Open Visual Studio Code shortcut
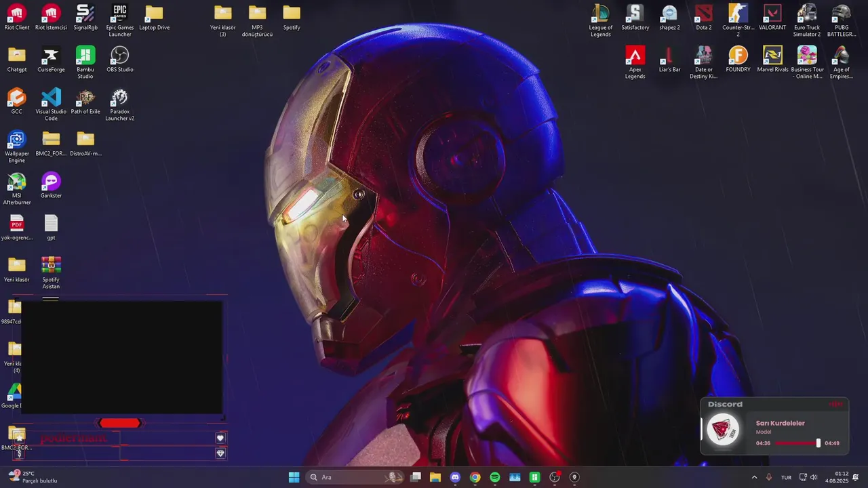The image size is (868, 488). tap(51, 104)
